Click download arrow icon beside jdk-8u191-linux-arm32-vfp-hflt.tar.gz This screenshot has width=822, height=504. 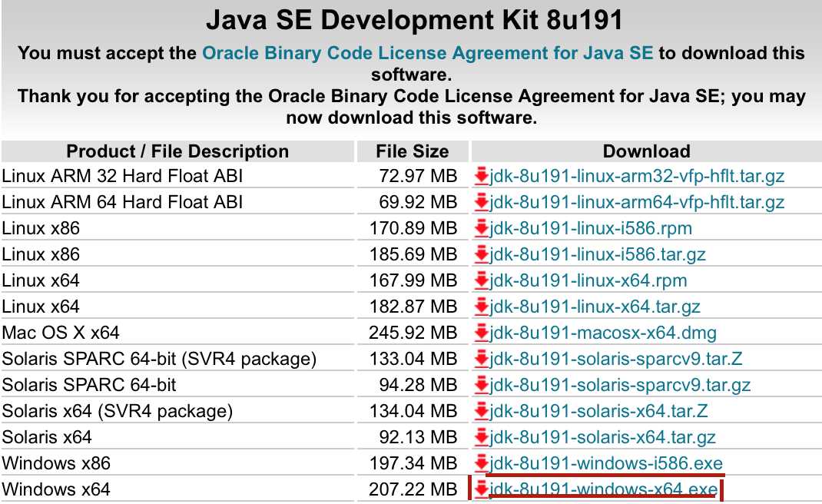(481, 176)
